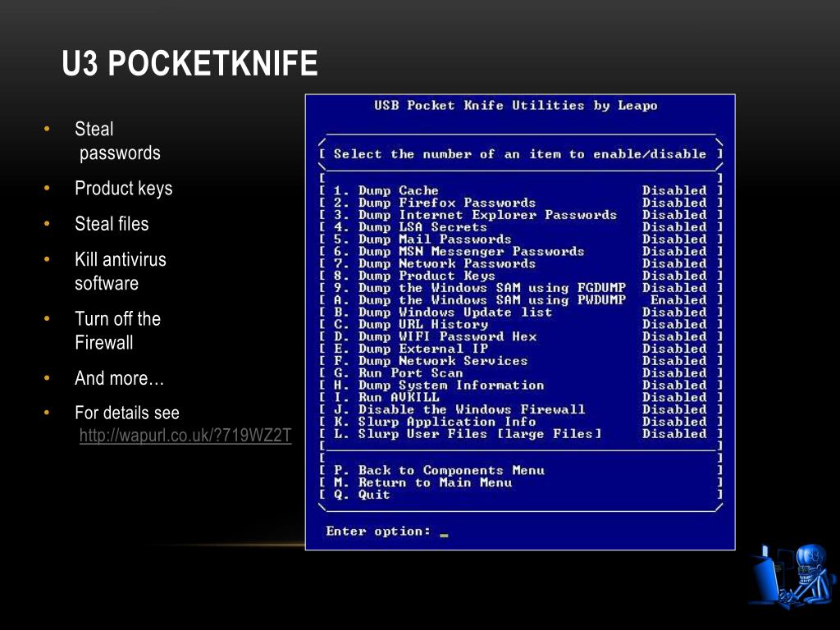Viewport: 840px width, 630px height.
Task: Click Disabled status of Dump Product Keys
Action: coord(674,276)
